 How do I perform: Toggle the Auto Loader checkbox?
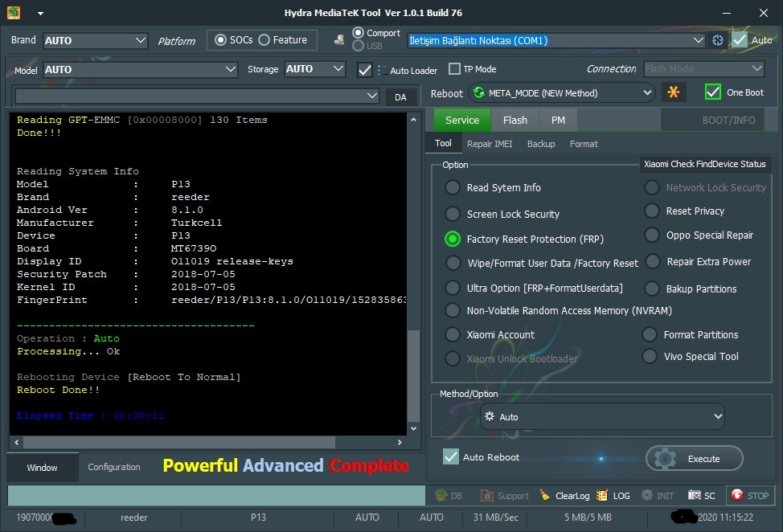[365, 70]
